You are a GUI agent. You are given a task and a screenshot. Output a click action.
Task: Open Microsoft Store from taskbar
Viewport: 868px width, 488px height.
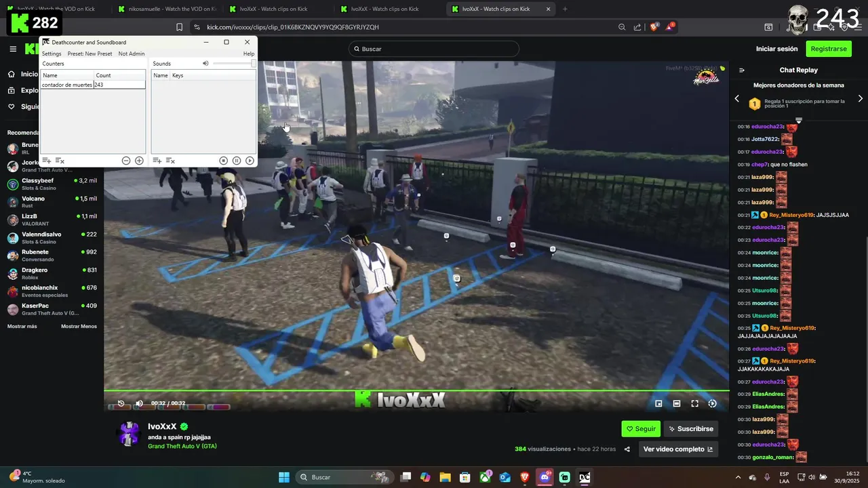[466, 477]
